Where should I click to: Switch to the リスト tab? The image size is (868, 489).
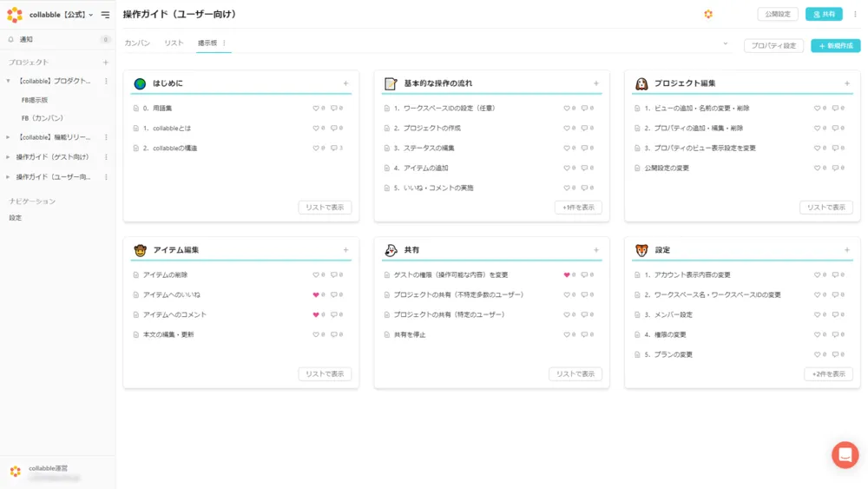point(174,43)
